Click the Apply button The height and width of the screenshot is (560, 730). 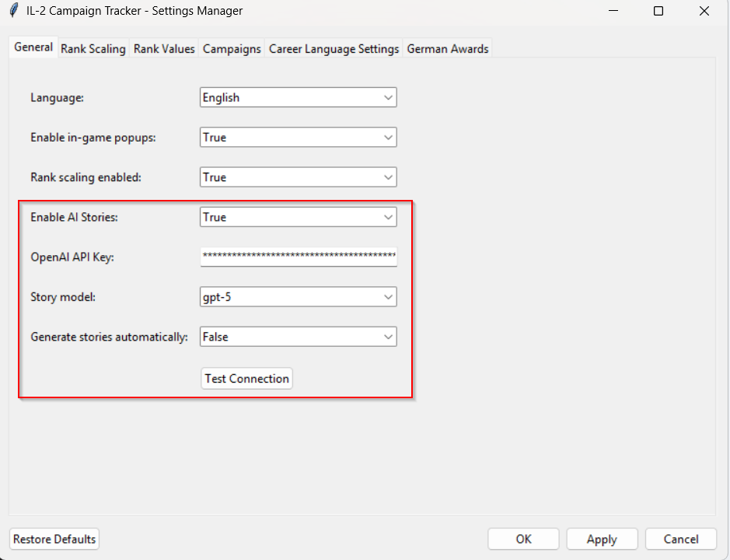click(x=602, y=539)
